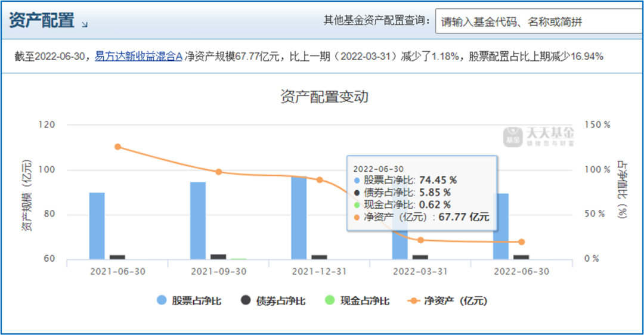Toggle 债券占净比 legend series
This screenshot has width=644, height=335.
[274, 300]
